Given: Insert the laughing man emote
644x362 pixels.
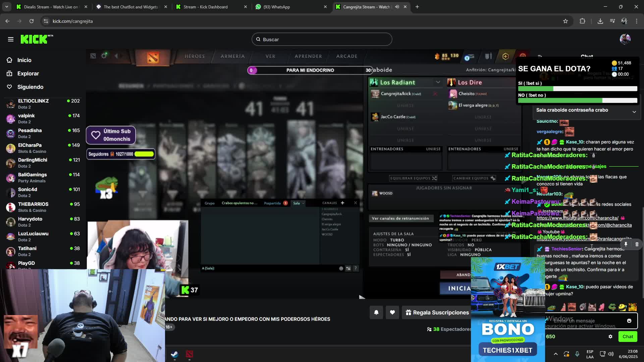Looking at the screenshot, I should click(572, 307).
